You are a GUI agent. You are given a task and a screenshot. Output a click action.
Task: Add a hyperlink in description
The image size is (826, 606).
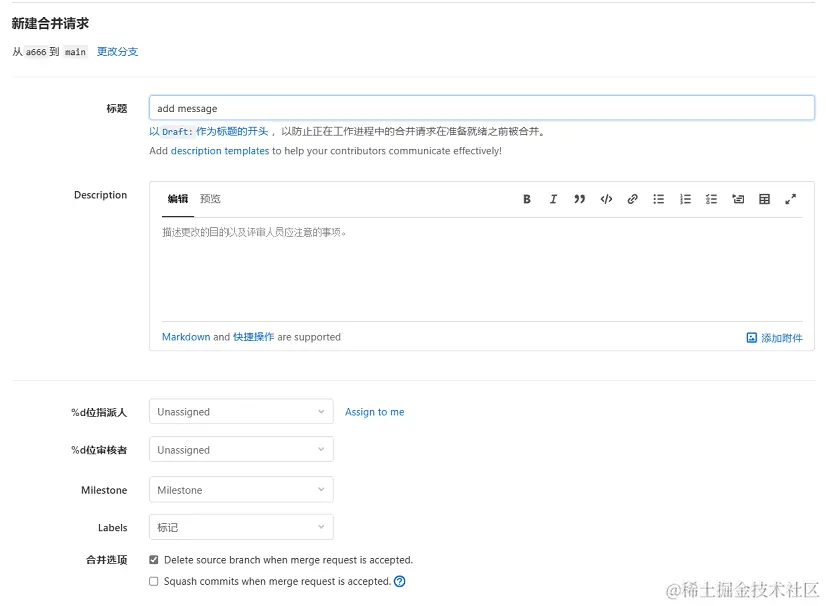(x=633, y=199)
